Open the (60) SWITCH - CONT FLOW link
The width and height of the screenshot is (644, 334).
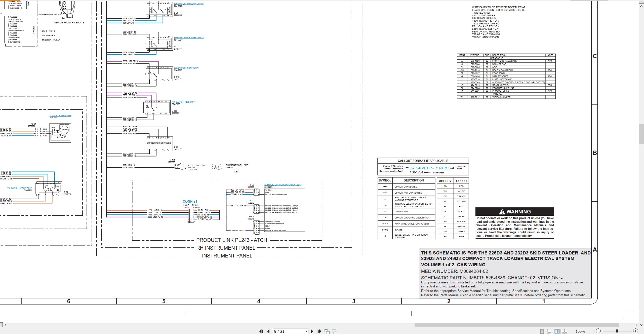pyautogui.click(x=186, y=68)
